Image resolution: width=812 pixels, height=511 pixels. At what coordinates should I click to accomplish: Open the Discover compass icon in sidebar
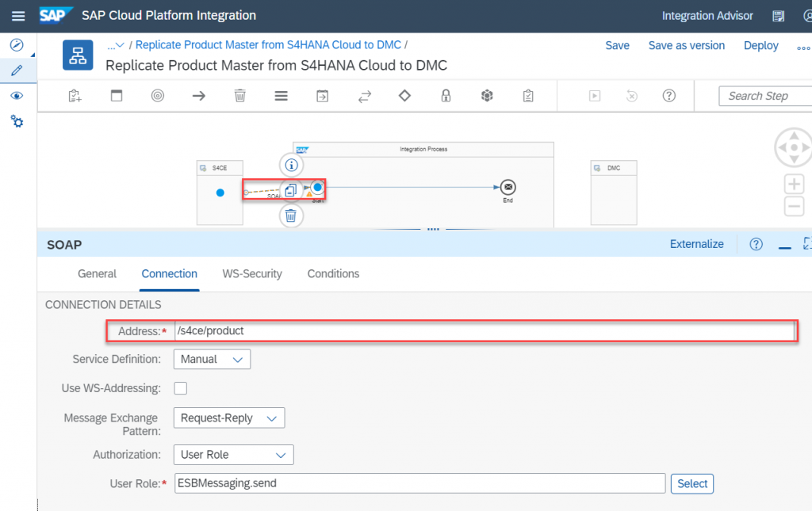tap(17, 45)
